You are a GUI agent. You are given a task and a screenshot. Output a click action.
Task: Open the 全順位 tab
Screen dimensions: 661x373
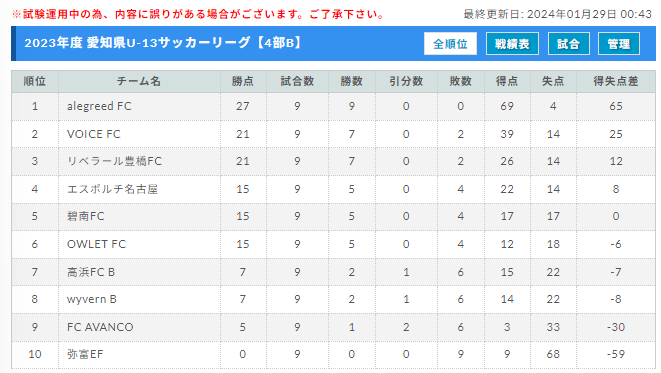[x=450, y=44]
